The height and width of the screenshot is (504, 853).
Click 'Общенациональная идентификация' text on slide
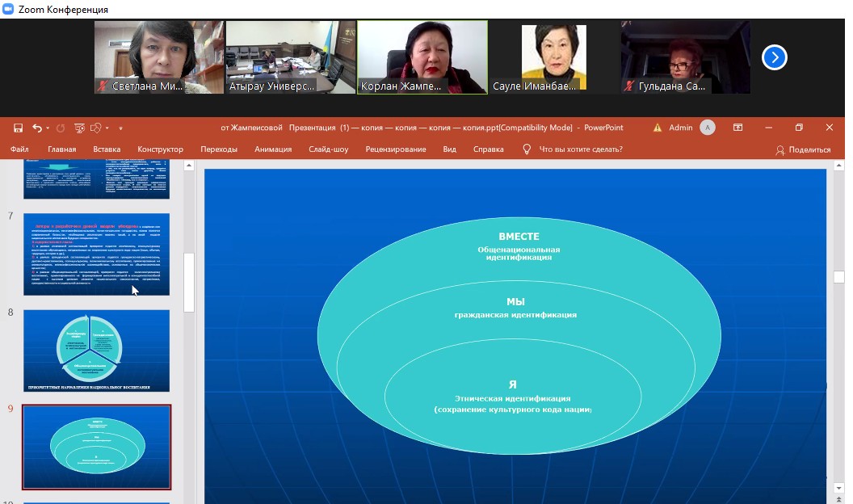tap(519, 254)
